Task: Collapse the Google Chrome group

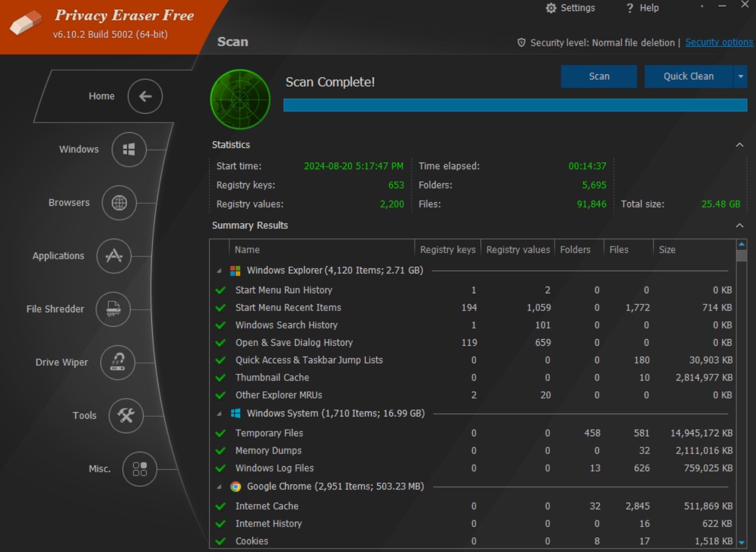Action: pos(219,487)
